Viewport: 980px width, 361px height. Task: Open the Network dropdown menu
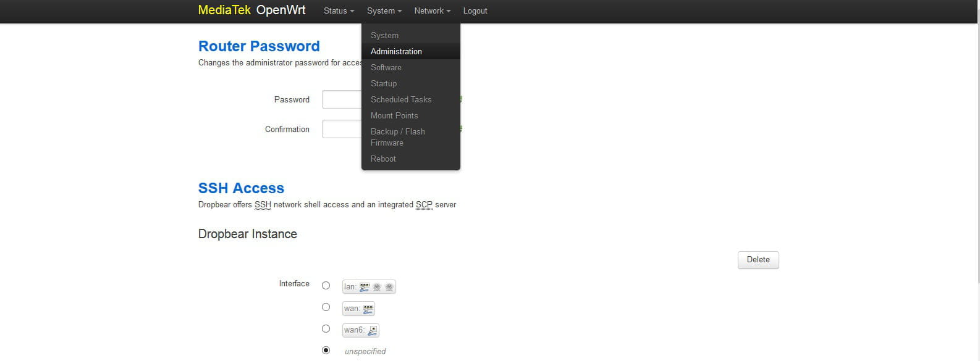click(432, 11)
